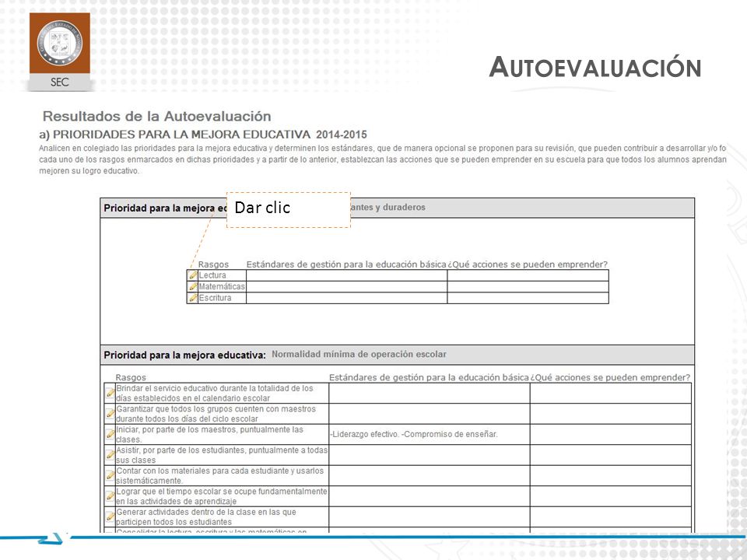Click the SEC logo emblem

(60, 44)
